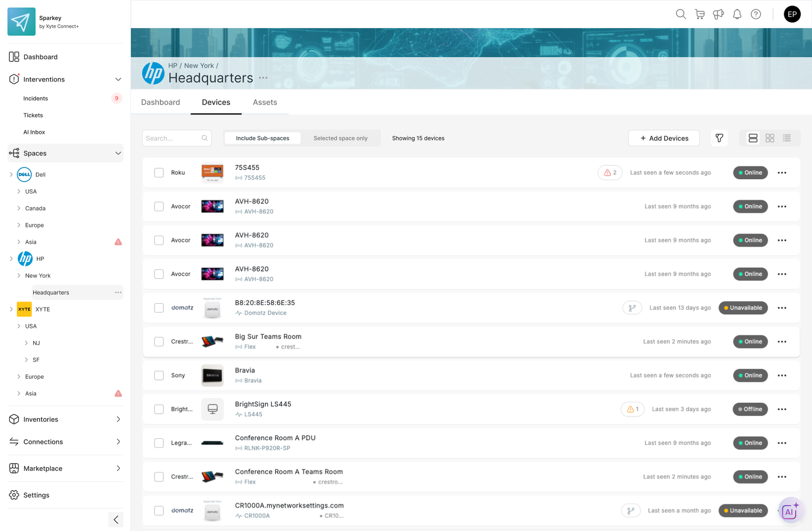Image resolution: width=812 pixels, height=531 pixels.
Task: Tick the BrightSign LS445 checkbox
Action: coord(159,409)
